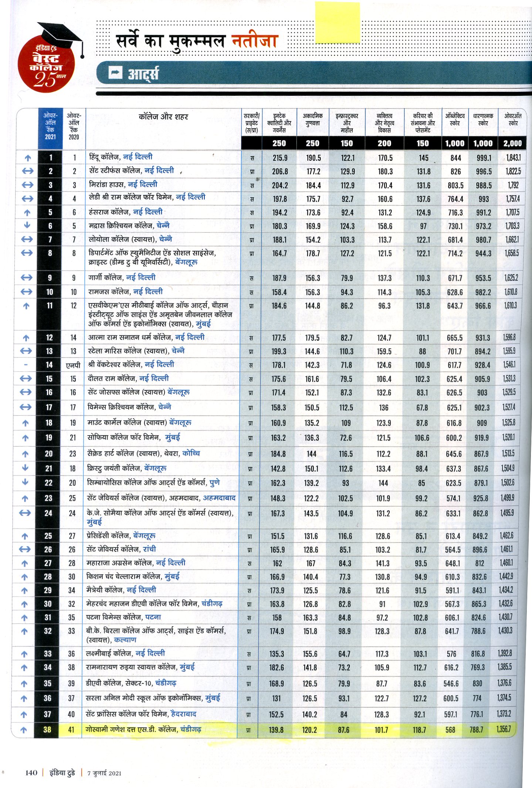
Task: Click the अकादमिक गुणवत्ता column header
Action: point(313,119)
